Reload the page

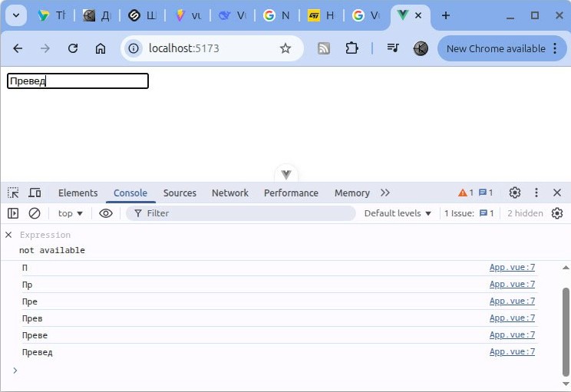point(73,48)
